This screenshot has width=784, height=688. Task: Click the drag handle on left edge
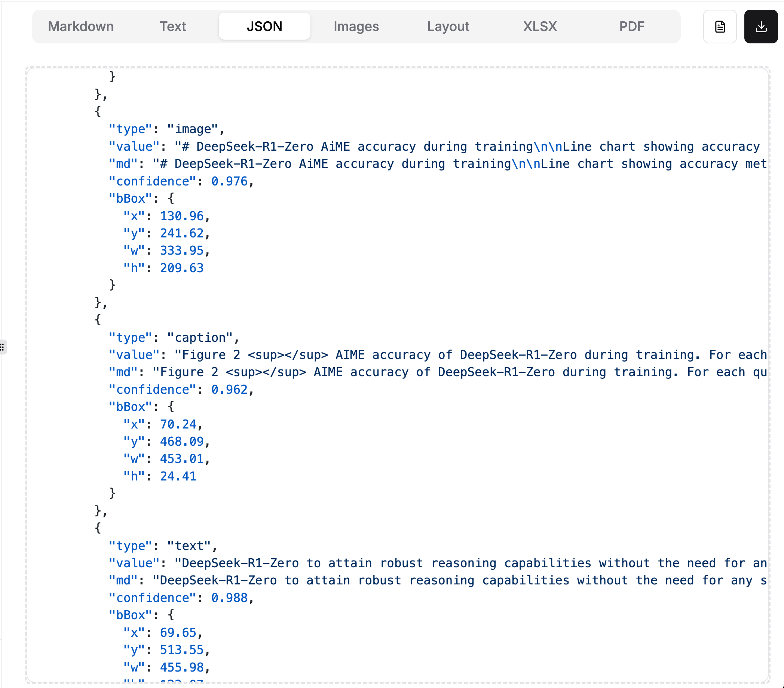[2, 347]
